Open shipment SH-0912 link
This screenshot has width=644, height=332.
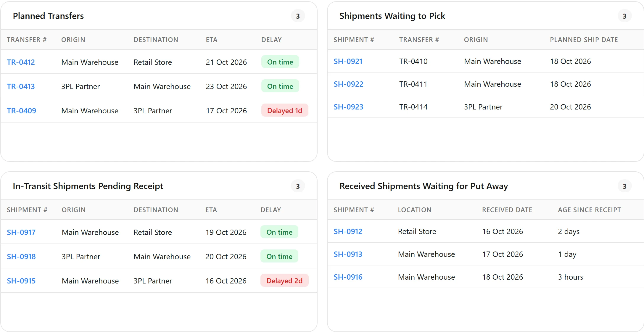pos(348,231)
